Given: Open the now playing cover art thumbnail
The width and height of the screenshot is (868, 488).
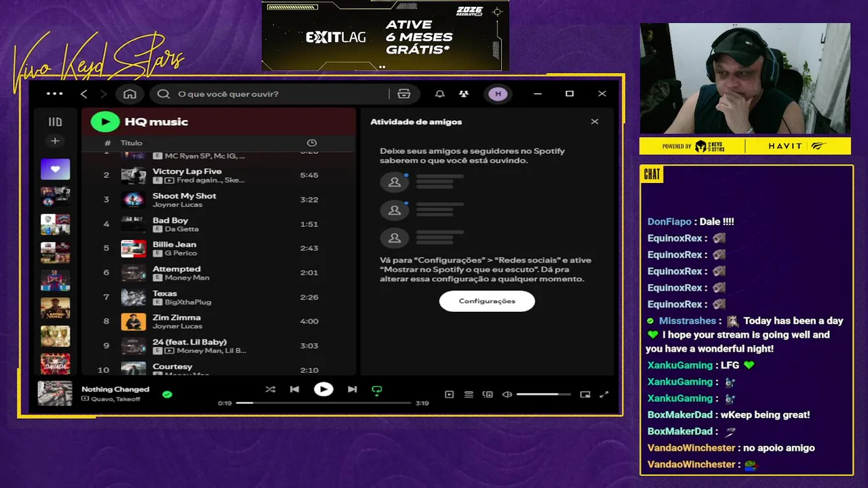Looking at the screenshot, I should pyautogui.click(x=55, y=393).
